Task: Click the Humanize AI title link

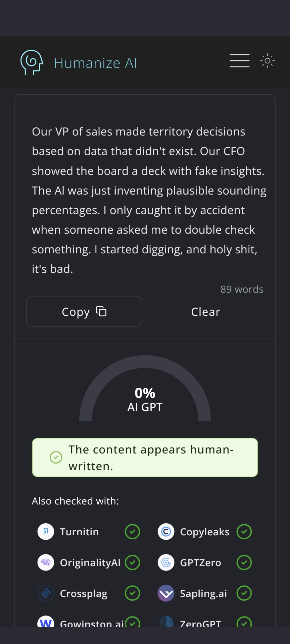Action: [96, 63]
